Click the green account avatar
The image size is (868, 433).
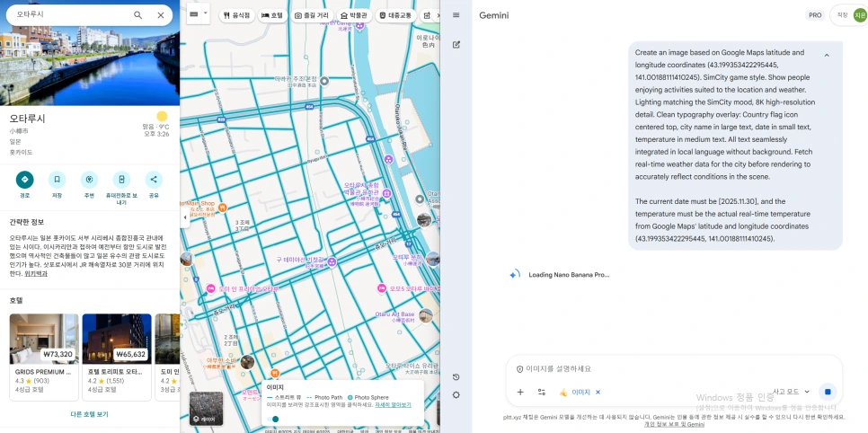(860, 15)
